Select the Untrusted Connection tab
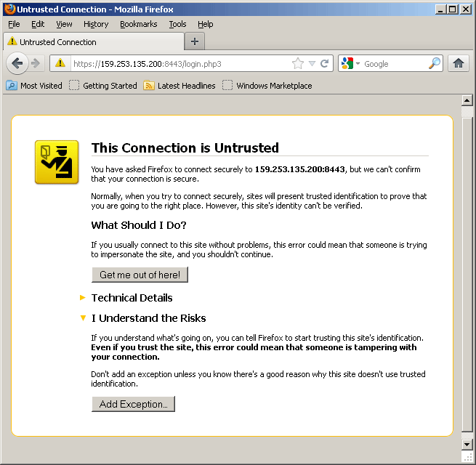The image size is (476, 465). pyautogui.click(x=93, y=42)
